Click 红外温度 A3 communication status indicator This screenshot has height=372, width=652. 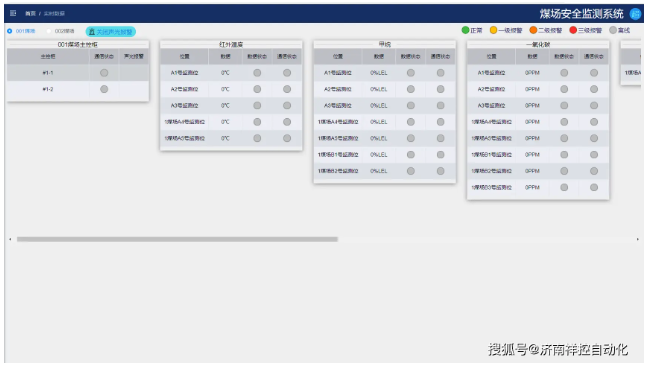pos(287,106)
